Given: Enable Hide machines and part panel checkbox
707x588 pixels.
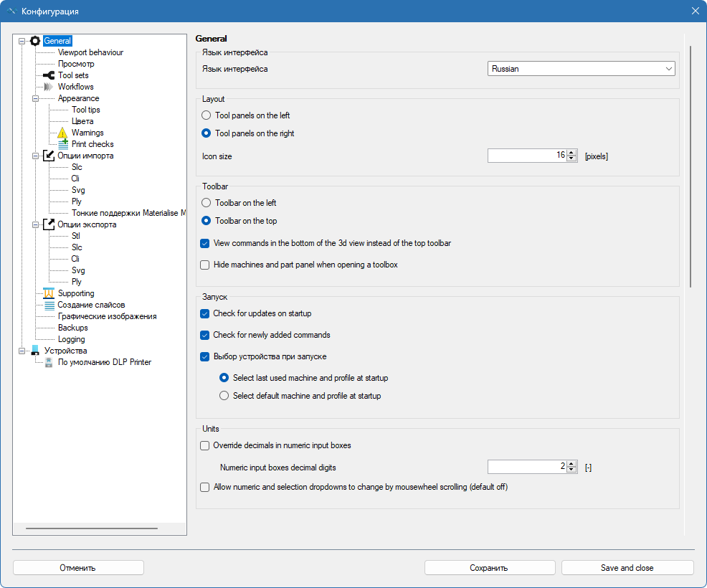Looking at the screenshot, I should [204, 265].
